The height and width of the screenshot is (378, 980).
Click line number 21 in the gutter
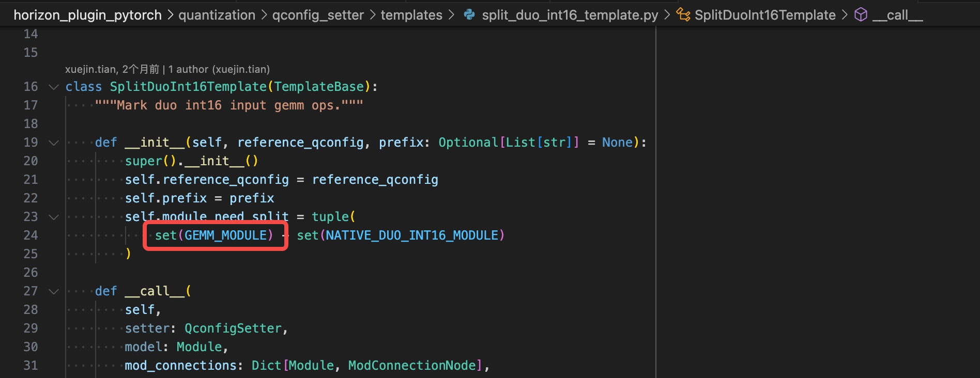30,180
